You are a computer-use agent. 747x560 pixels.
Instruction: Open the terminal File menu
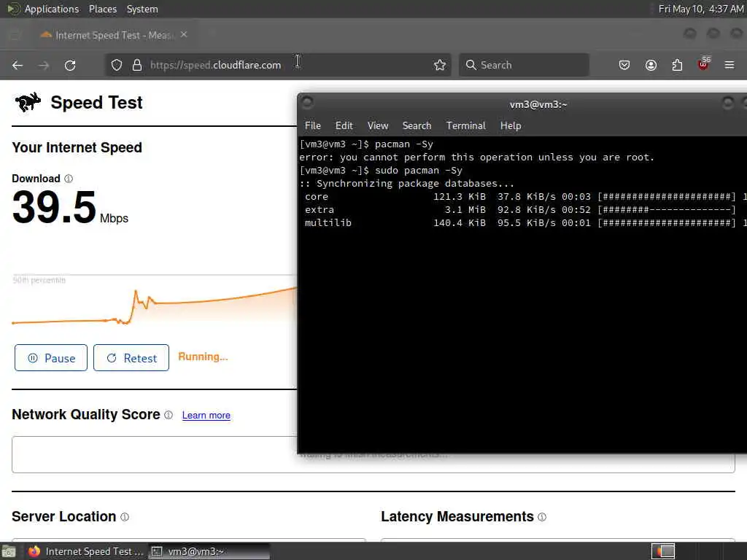click(312, 125)
